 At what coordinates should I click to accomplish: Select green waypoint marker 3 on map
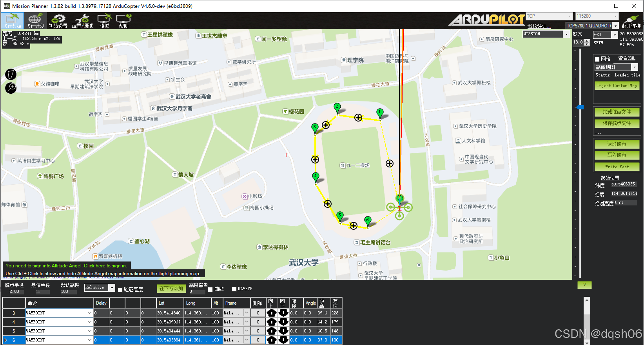[x=315, y=128]
